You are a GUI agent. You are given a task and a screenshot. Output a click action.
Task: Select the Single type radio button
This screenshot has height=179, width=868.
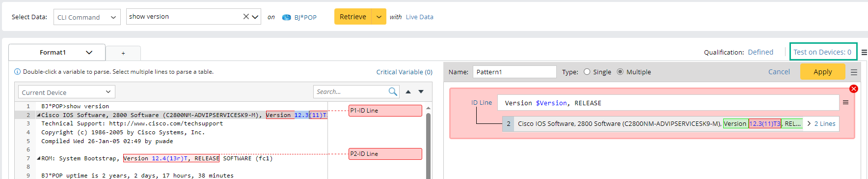click(x=587, y=72)
